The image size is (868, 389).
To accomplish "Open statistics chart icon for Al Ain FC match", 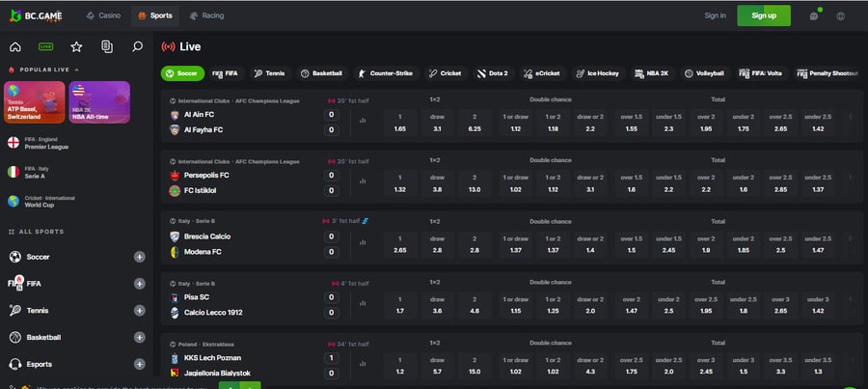I will [x=364, y=121].
